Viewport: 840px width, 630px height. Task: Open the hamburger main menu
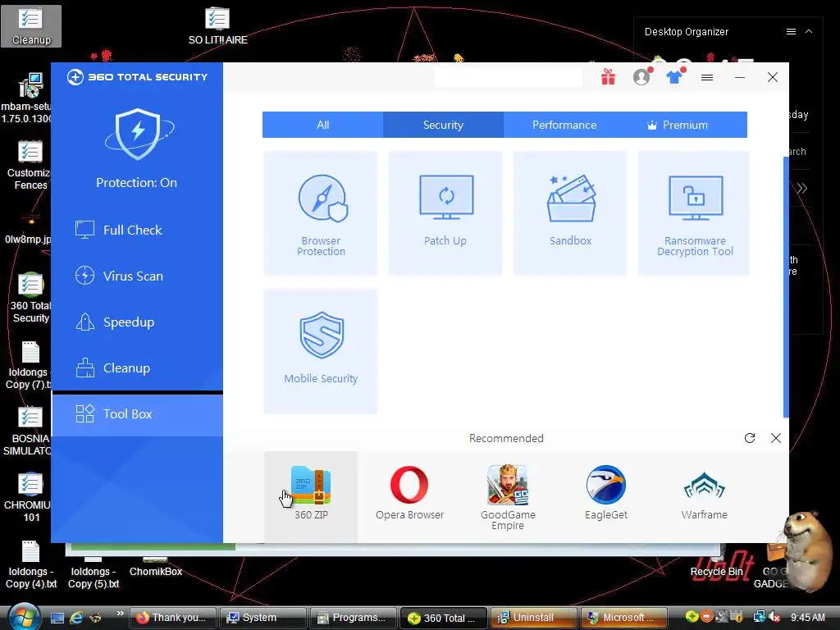tap(707, 78)
